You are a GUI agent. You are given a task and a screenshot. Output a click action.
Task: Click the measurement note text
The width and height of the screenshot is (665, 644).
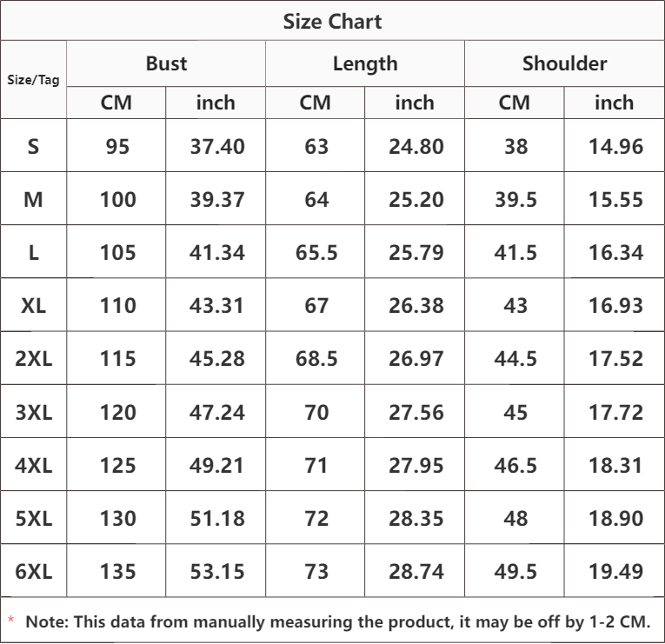[337, 622]
